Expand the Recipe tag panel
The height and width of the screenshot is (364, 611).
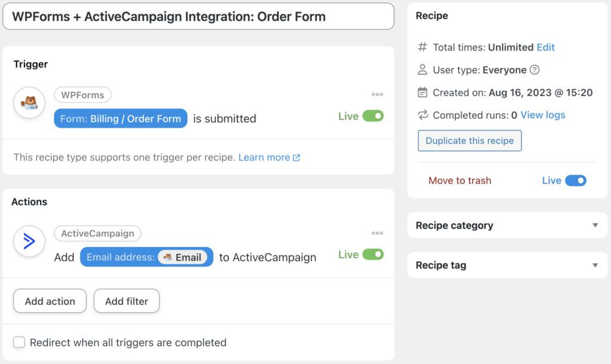[507, 265]
